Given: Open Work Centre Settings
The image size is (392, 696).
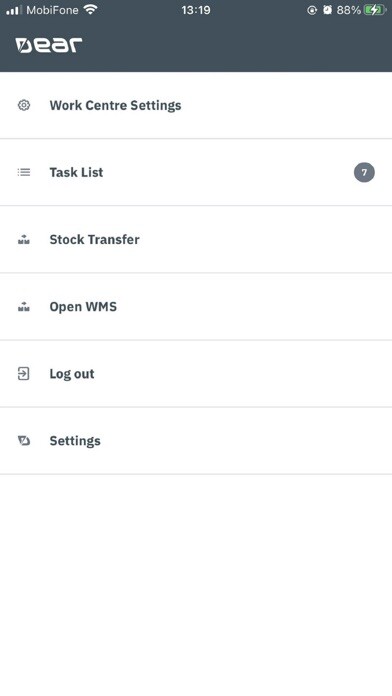Looking at the screenshot, I should [x=196, y=105].
